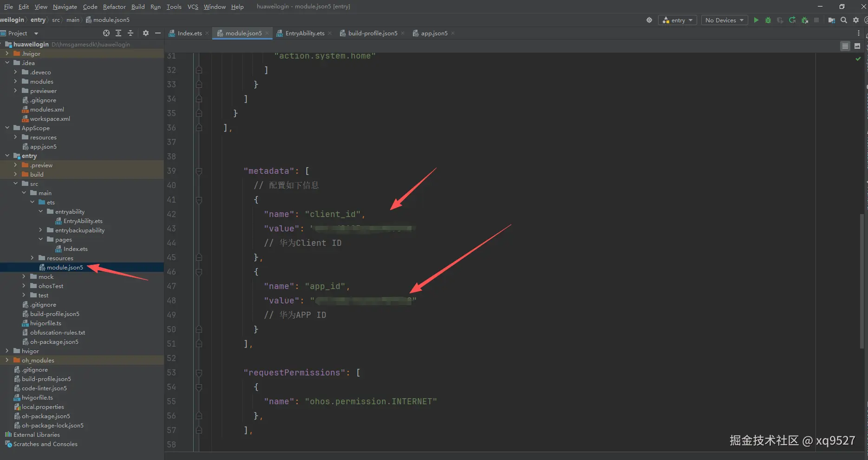The height and width of the screenshot is (460, 868).
Task: Hide the Project tool window
Action: [158, 33]
